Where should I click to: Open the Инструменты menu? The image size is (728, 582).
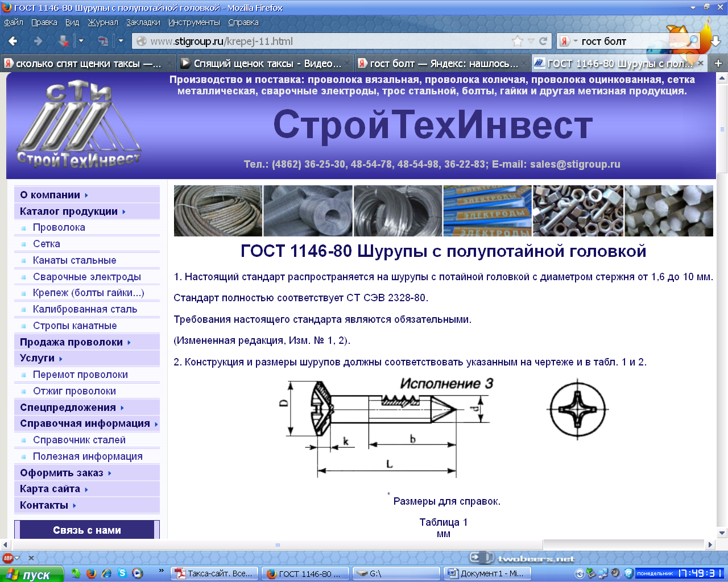pos(194,22)
